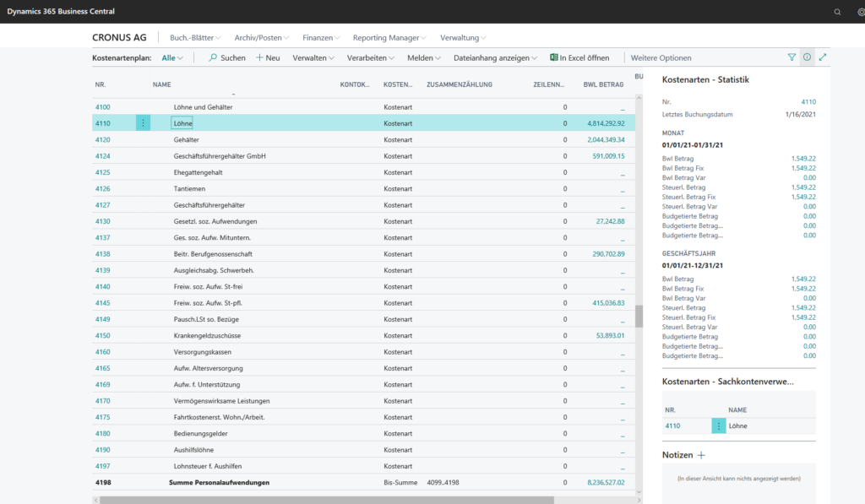865x504 pixels.
Task: Click BWL Betrag 8,236,527.02 amount
Action: pyautogui.click(x=606, y=483)
